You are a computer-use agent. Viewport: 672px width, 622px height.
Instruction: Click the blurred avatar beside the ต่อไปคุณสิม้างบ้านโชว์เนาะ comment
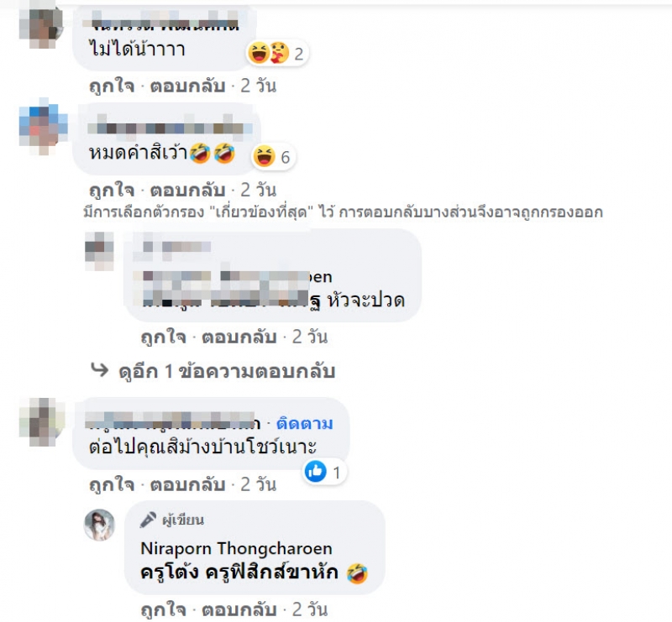tap(41, 422)
